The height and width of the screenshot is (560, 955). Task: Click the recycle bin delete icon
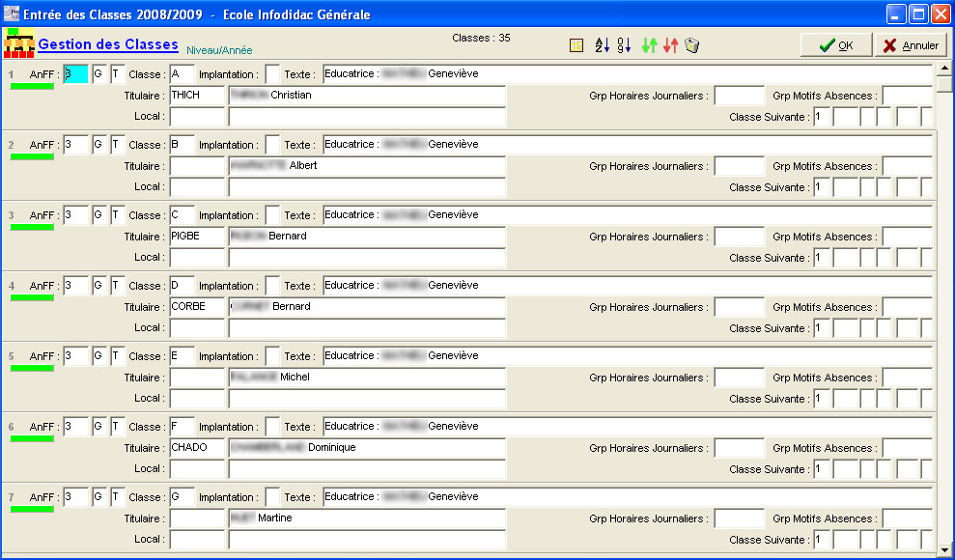pos(692,45)
